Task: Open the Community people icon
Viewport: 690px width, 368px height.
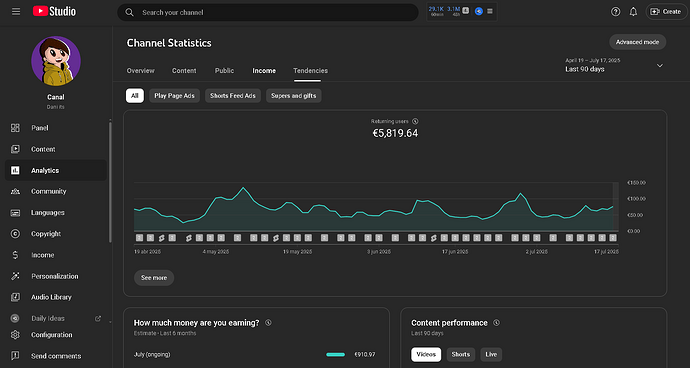Action: (x=15, y=191)
